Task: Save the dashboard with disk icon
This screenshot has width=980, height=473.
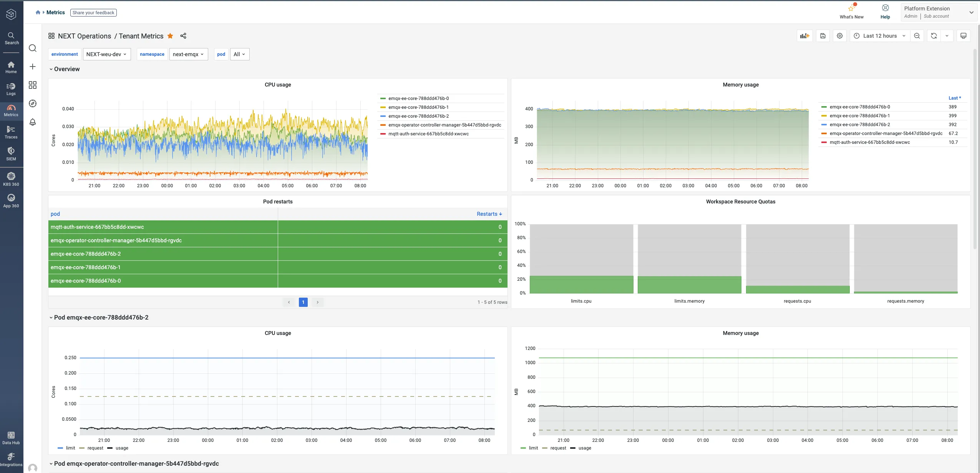Action: 822,36
